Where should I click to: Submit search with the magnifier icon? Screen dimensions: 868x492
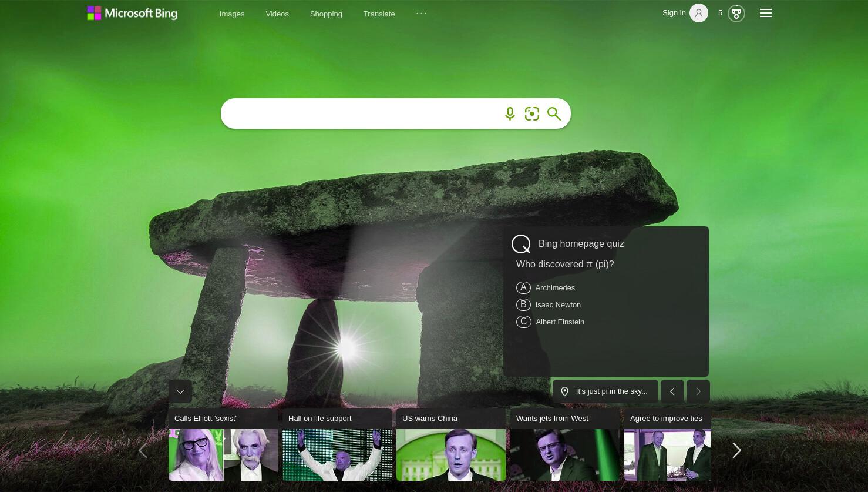click(x=554, y=114)
